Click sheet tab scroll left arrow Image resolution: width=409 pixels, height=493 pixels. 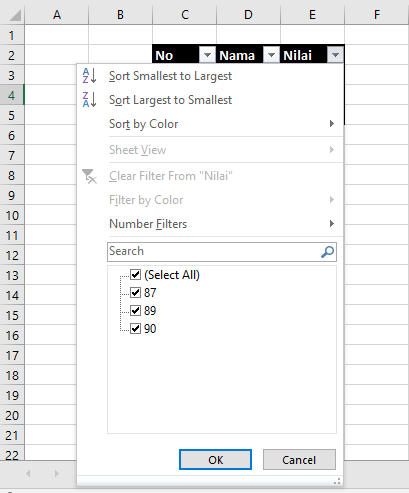[28, 473]
